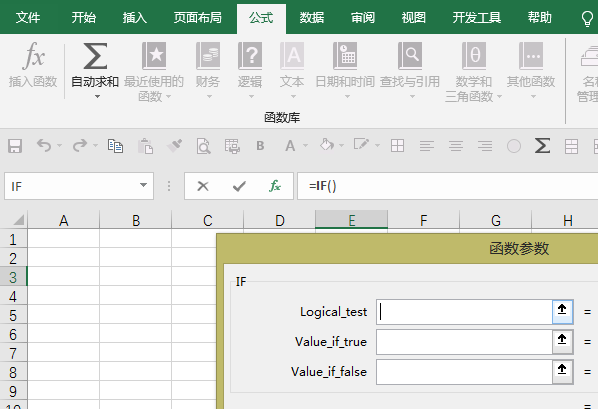Screen dimensions: 598x409
Task: Switch to the Data (数据) tab
Action: click(312, 18)
